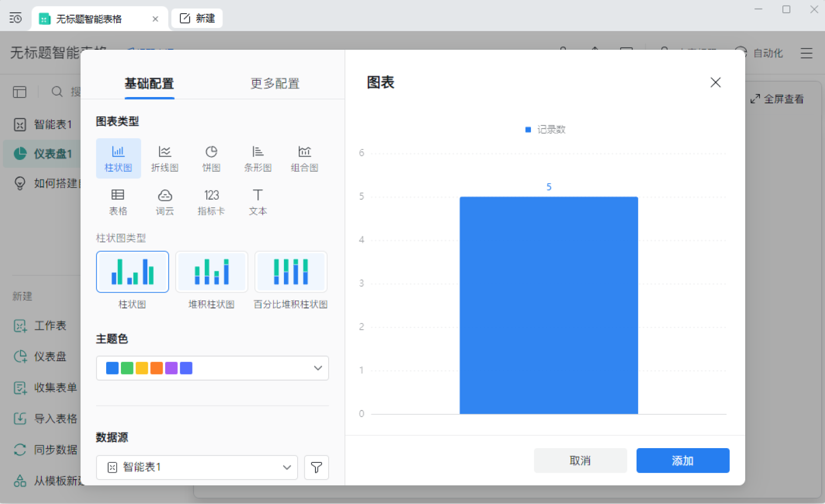This screenshot has height=504, width=825.
Task: Click the 新建 new tab button
Action: pyautogui.click(x=197, y=18)
